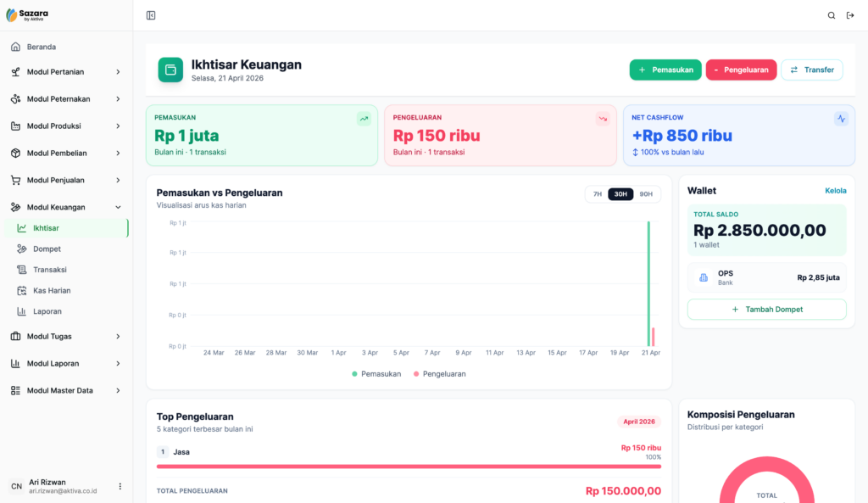Open Transaksi submenu item
The width and height of the screenshot is (868, 503).
(x=66, y=270)
